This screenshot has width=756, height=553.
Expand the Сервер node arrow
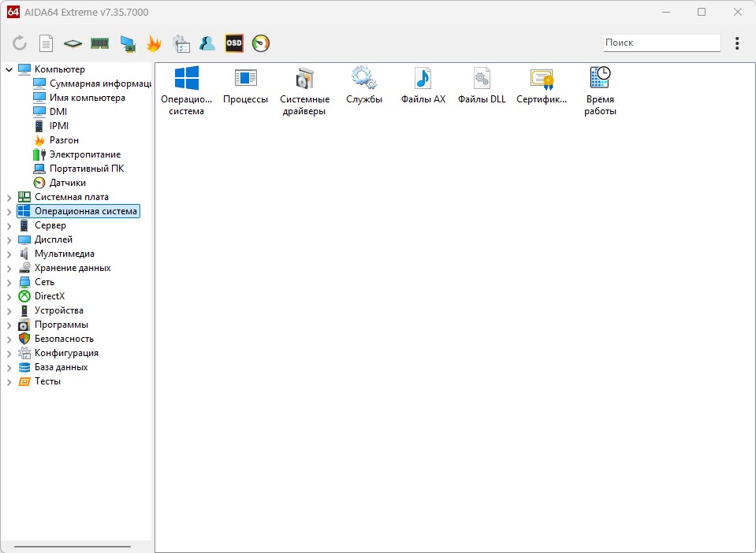(x=9, y=225)
